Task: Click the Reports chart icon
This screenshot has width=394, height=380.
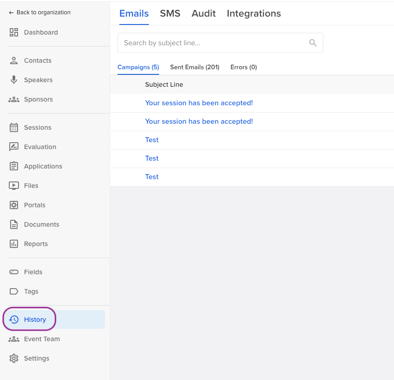Action: pyautogui.click(x=14, y=244)
